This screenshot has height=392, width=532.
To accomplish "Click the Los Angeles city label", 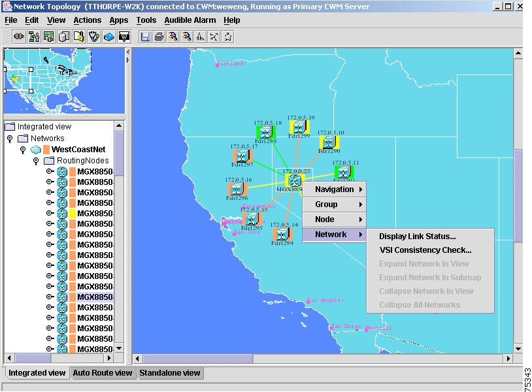I will coord(325,300).
